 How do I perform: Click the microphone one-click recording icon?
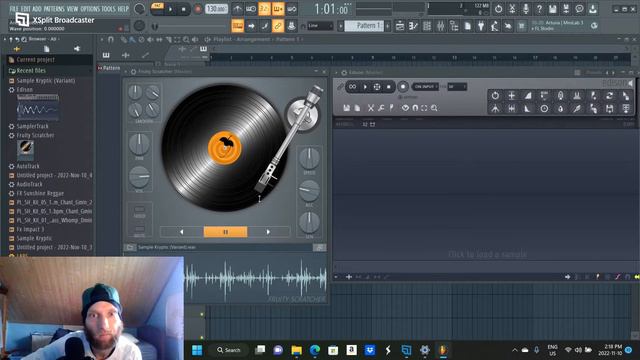526,9
